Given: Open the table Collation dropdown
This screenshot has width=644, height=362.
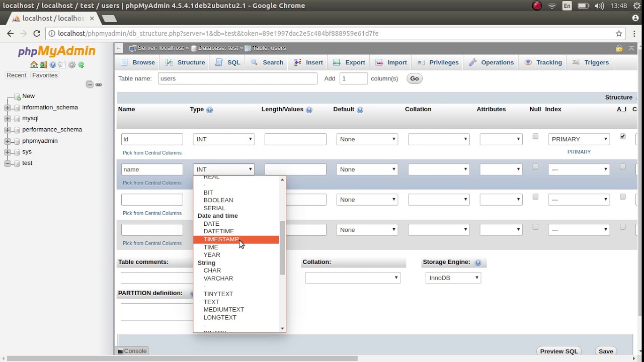Looking at the screenshot, I should 353,278.
